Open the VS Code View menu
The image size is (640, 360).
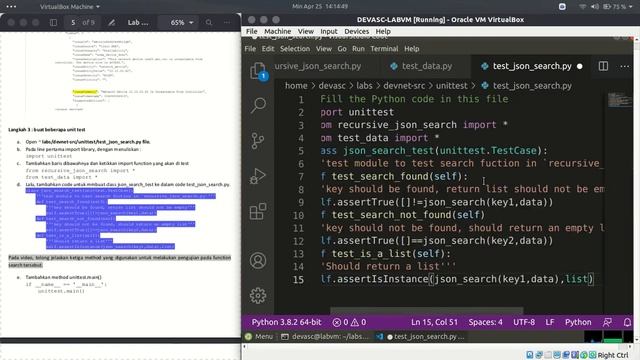pyautogui.click(x=324, y=49)
